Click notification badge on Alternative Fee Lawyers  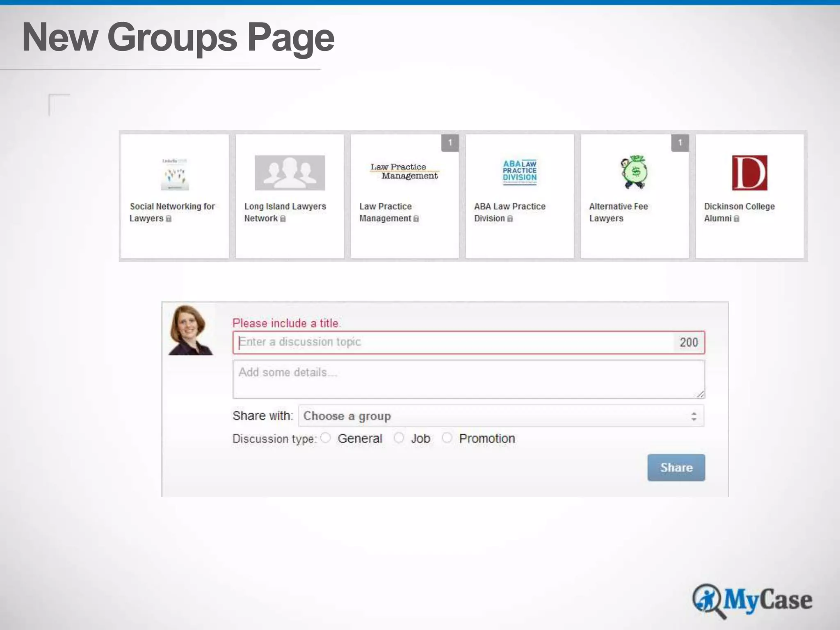[x=680, y=143]
